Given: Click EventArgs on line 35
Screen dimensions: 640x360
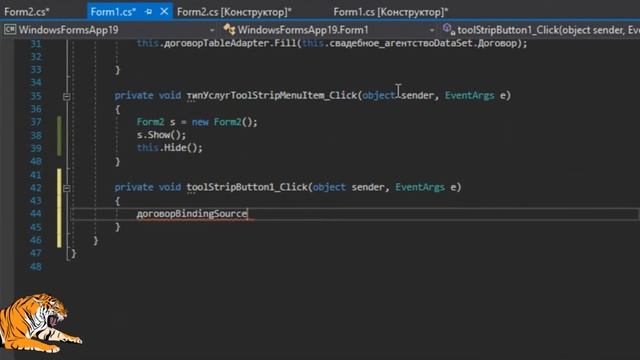Looking at the screenshot, I should (469, 96).
